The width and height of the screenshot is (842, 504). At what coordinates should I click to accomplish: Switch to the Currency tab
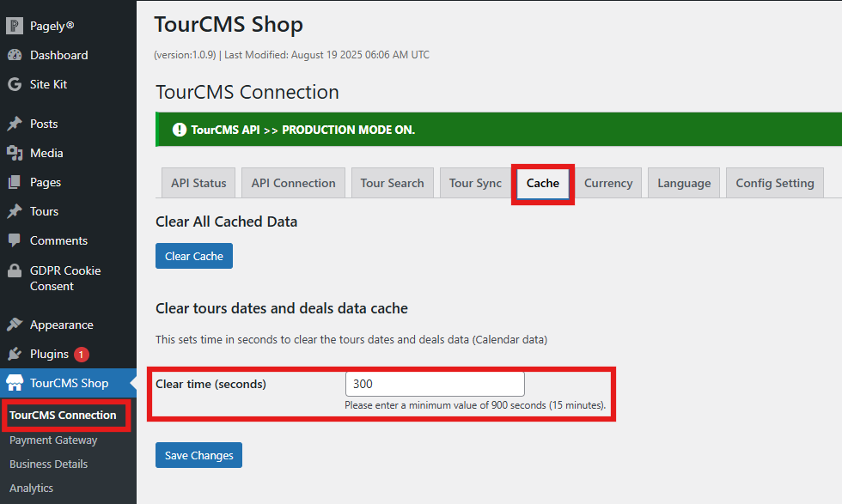click(x=608, y=183)
